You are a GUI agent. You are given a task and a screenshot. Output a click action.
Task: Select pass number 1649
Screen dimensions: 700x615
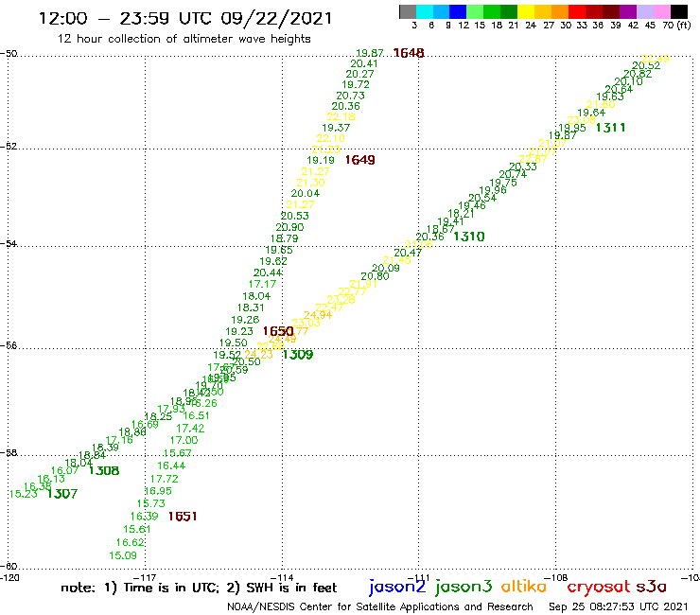(x=359, y=160)
